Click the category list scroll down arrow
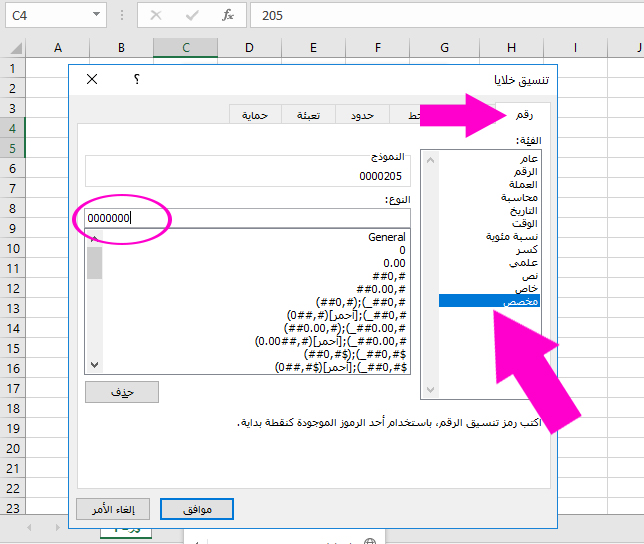 point(430,390)
